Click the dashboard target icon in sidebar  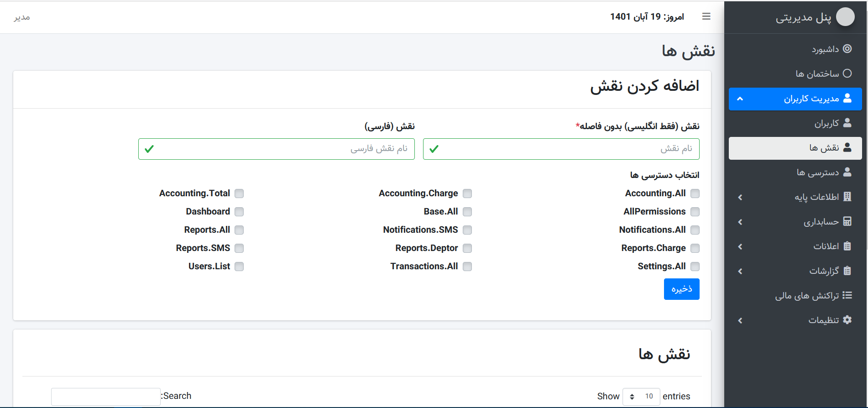click(x=847, y=49)
